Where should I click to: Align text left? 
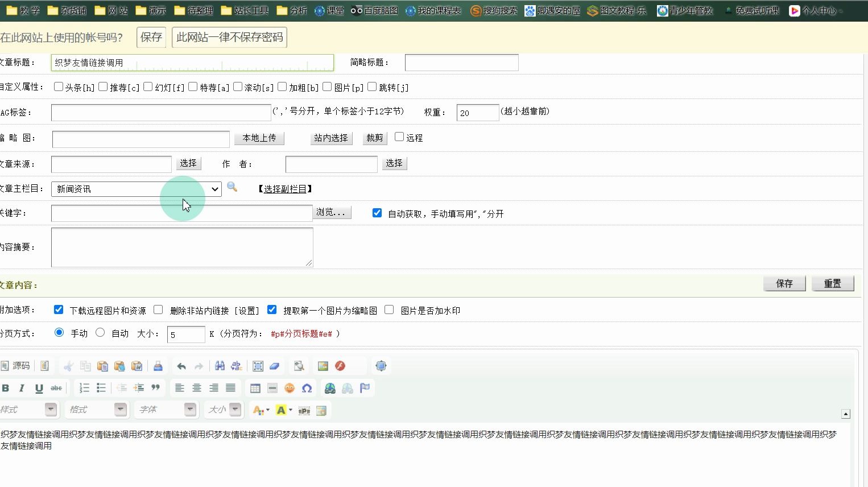[x=179, y=388]
